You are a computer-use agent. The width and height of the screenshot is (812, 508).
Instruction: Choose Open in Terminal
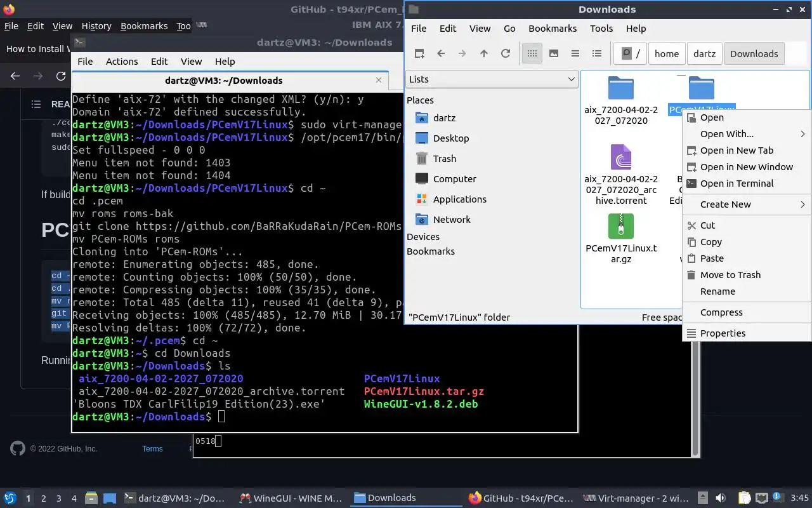[x=747, y=184]
